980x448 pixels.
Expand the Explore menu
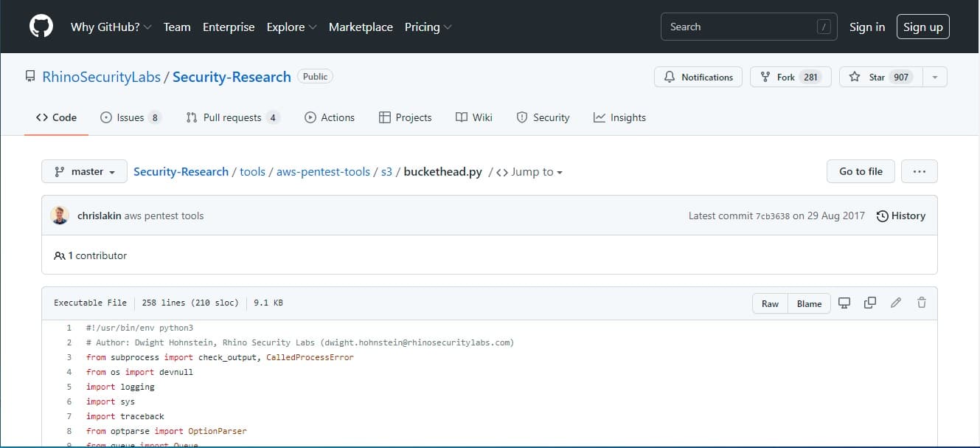tap(292, 27)
